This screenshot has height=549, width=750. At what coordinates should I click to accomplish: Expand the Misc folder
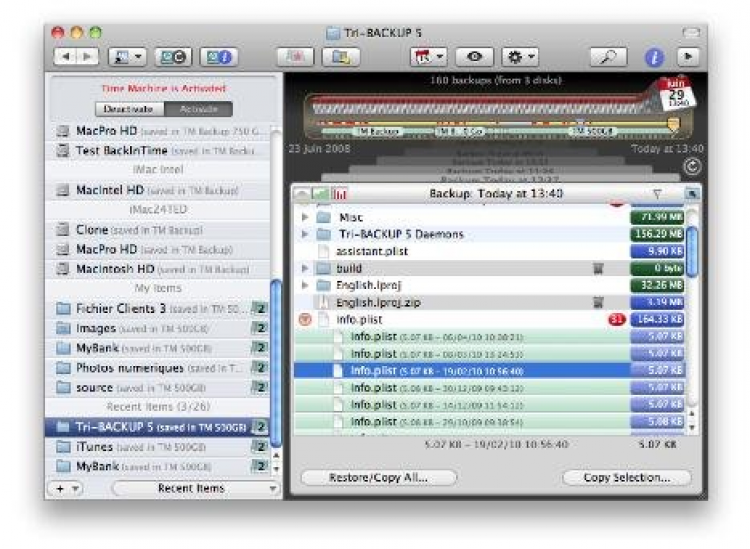tap(305, 217)
